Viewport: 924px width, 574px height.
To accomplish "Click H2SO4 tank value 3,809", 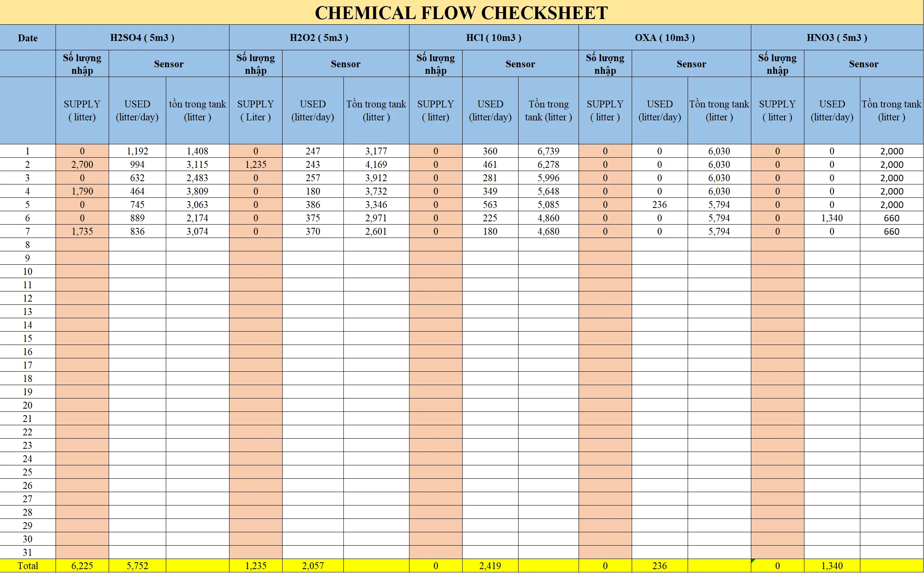I will pyautogui.click(x=197, y=191).
